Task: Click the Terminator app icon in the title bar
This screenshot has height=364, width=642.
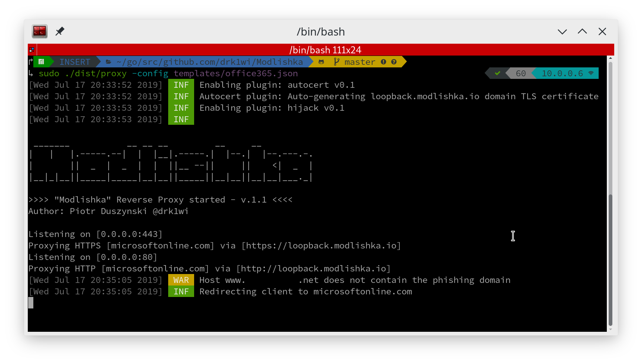Action: click(x=40, y=31)
